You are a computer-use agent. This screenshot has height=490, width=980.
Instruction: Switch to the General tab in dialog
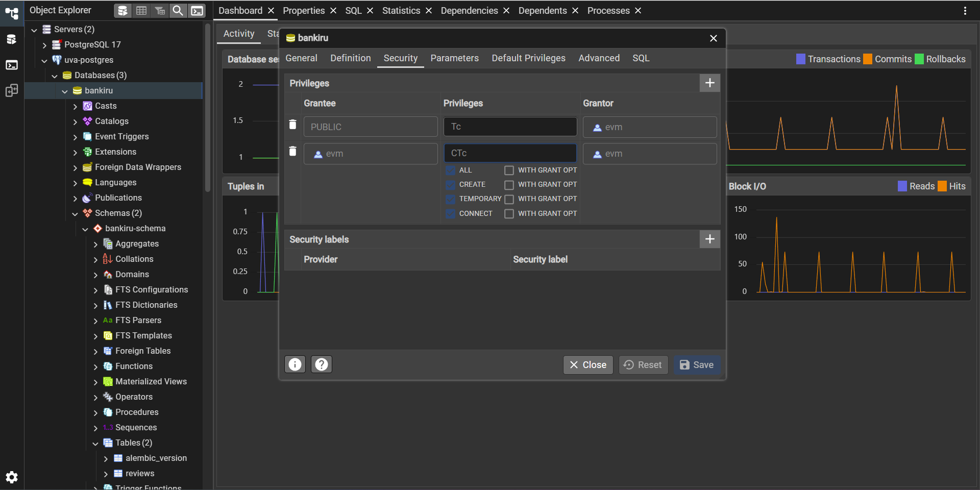tap(301, 58)
